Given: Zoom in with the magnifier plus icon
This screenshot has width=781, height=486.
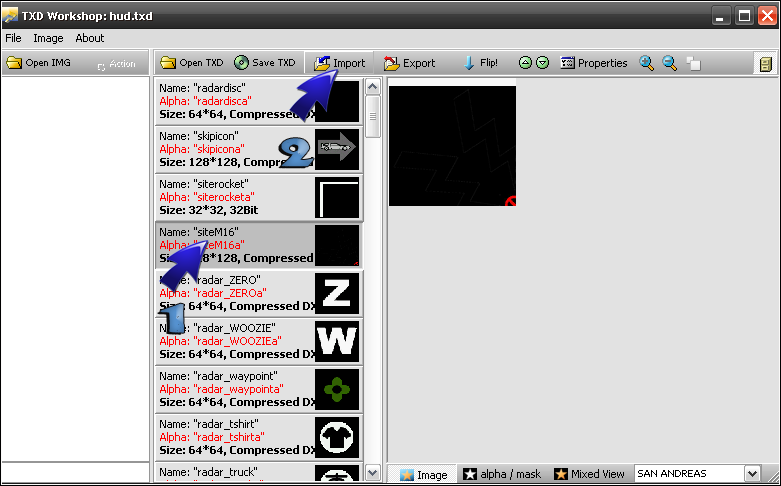Looking at the screenshot, I should pyautogui.click(x=647, y=63).
